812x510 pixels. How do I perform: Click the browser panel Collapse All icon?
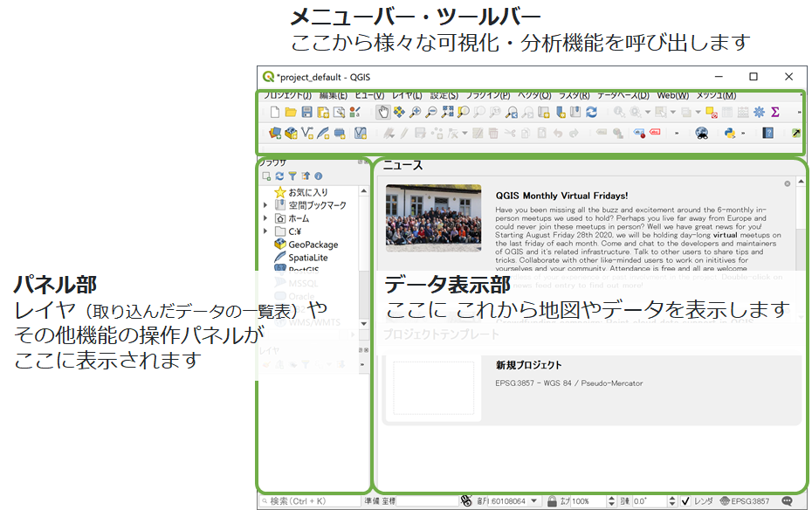306,176
